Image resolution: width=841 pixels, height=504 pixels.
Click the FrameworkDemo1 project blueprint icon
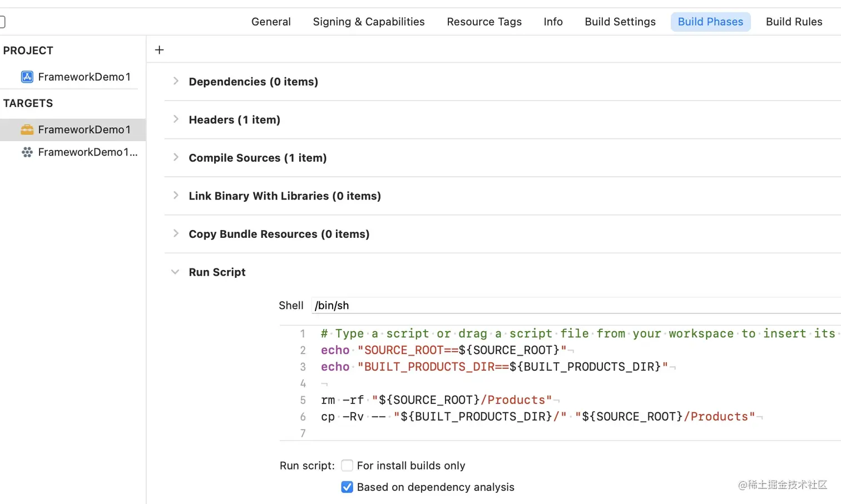click(27, 77)
